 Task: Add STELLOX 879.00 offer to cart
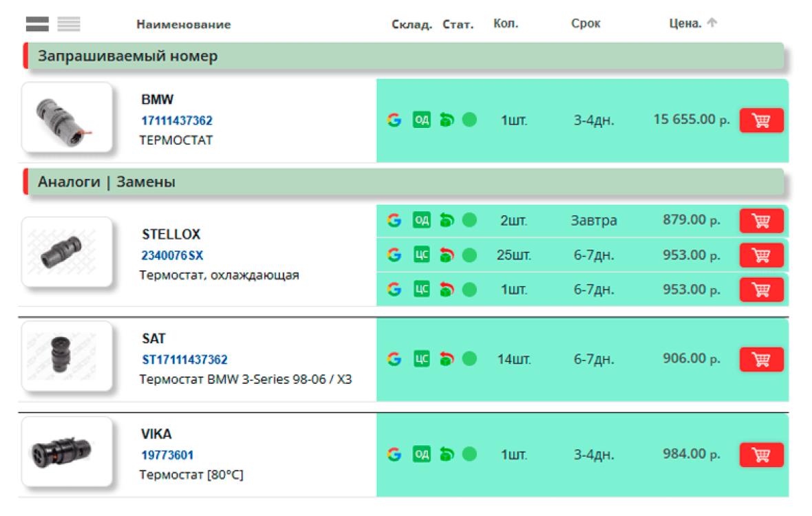point(761,221)
